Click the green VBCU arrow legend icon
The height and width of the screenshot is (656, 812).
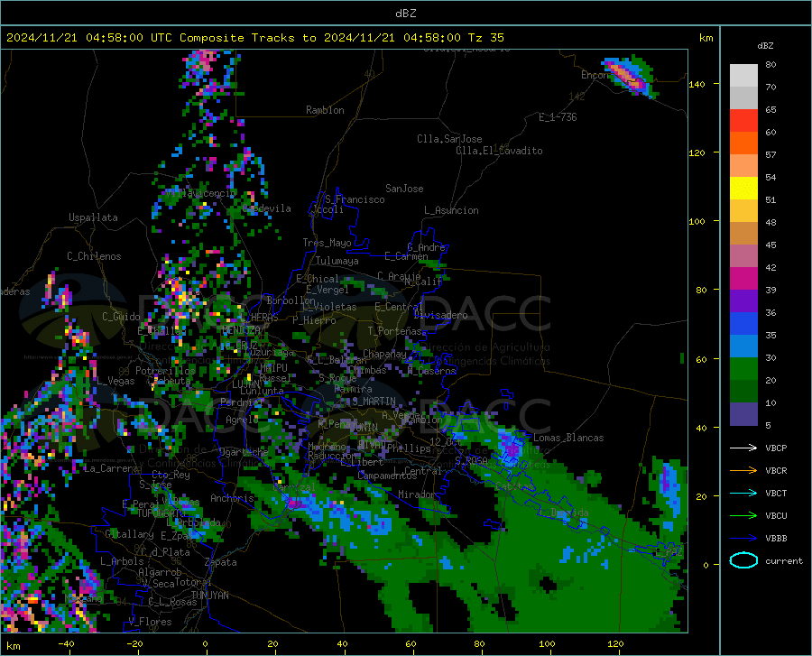coord(743,515)
